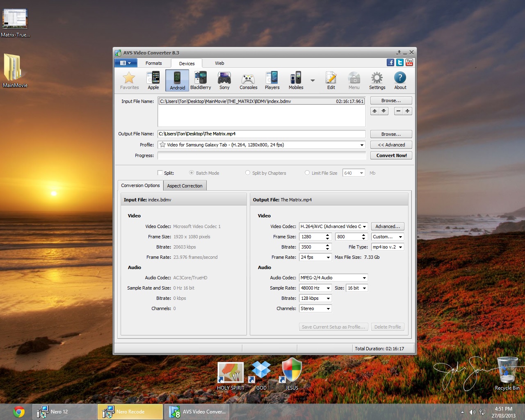Open the YouTube link icon

coord(409,62)
